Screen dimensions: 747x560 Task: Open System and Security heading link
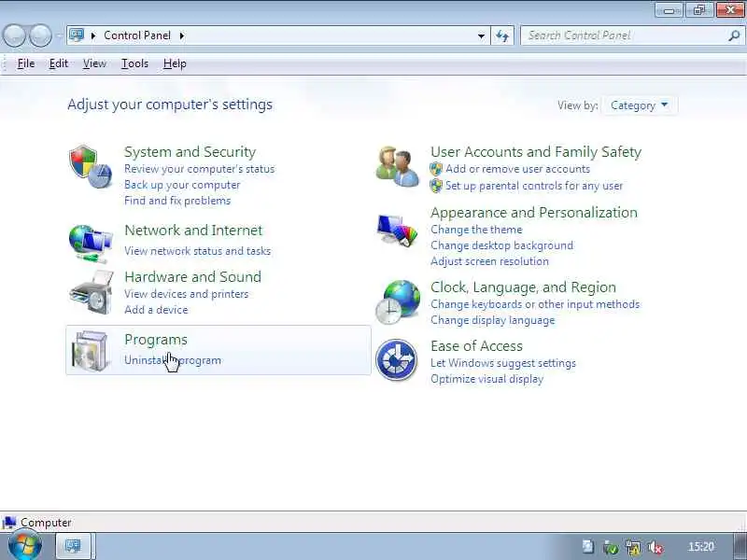click(190, 152)
